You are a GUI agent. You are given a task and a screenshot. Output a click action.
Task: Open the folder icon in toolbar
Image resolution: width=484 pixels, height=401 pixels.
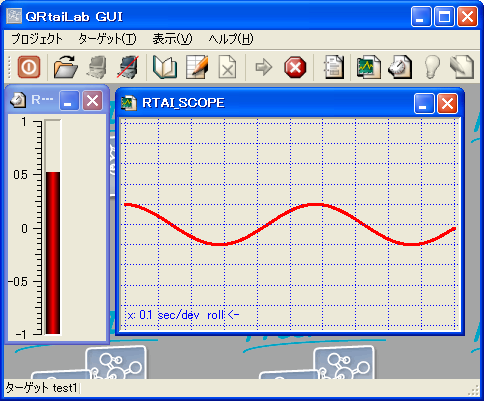(66, 67)
